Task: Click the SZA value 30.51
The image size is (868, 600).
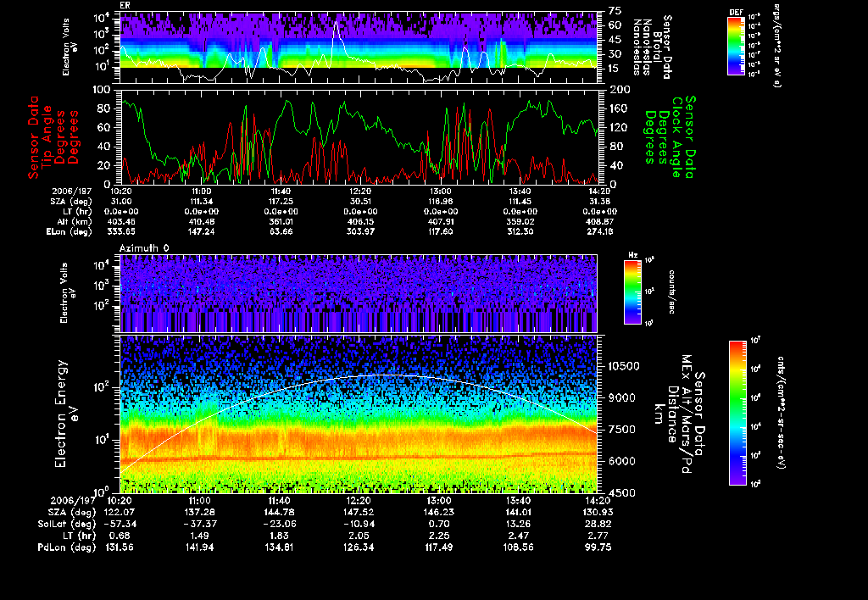Action: (360, 202)
